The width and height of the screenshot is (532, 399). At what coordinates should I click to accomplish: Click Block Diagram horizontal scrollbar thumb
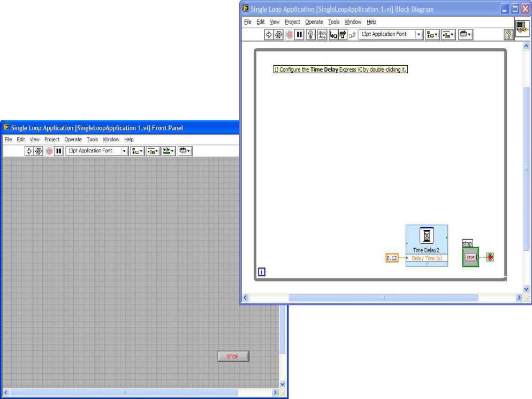(383, 297)
